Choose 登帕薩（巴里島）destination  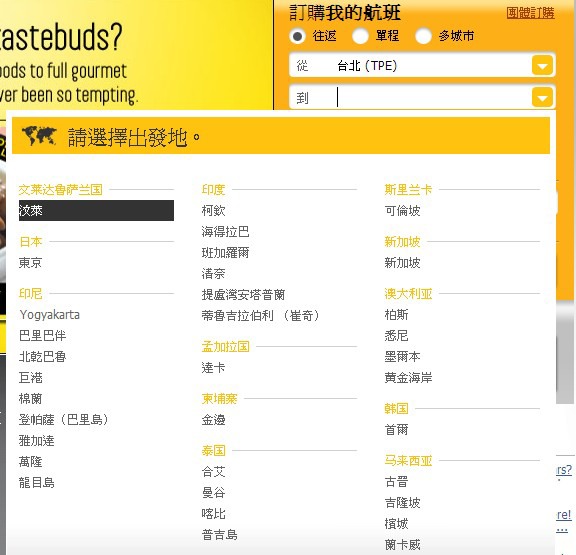pyautogui.click(x=64, y=419)
